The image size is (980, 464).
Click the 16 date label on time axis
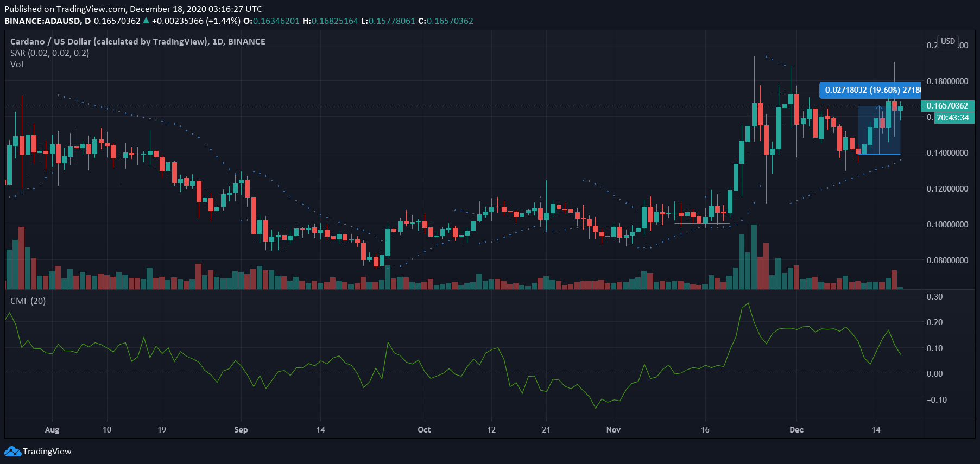pos(705,430)
